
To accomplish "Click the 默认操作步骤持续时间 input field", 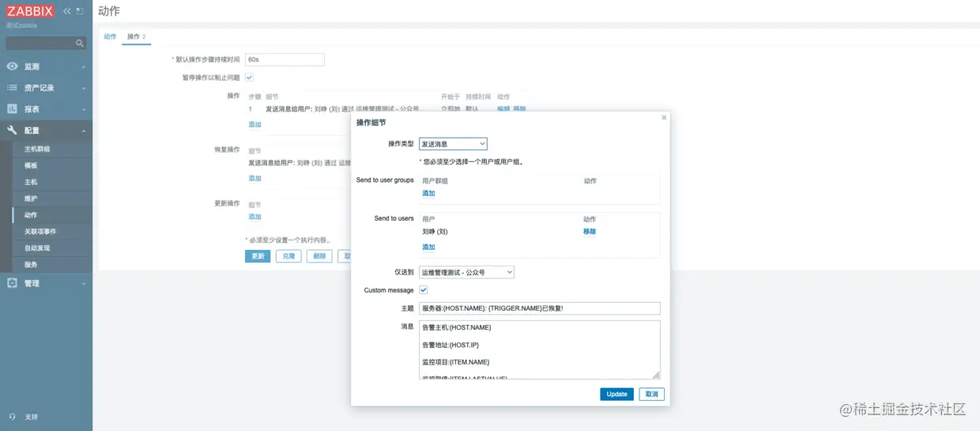I will coord(285,59).
